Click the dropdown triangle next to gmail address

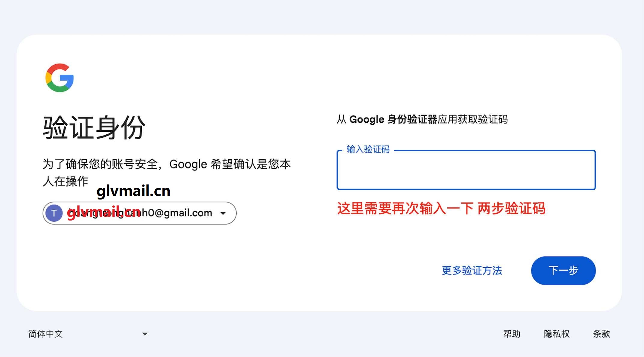pyautogui.click(x=223, y=213)
